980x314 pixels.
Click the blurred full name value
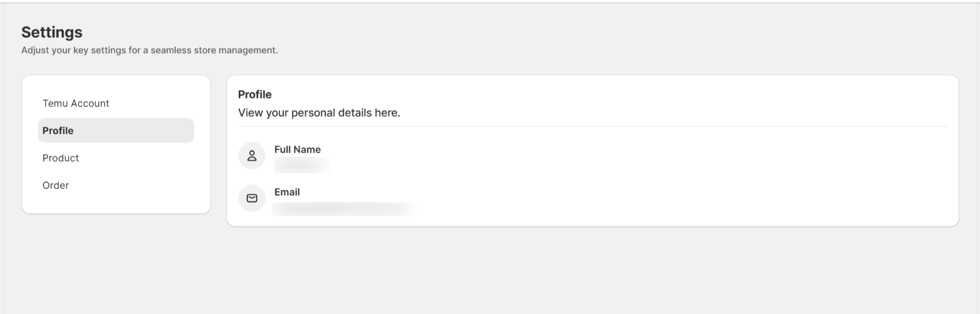(302, 165)
